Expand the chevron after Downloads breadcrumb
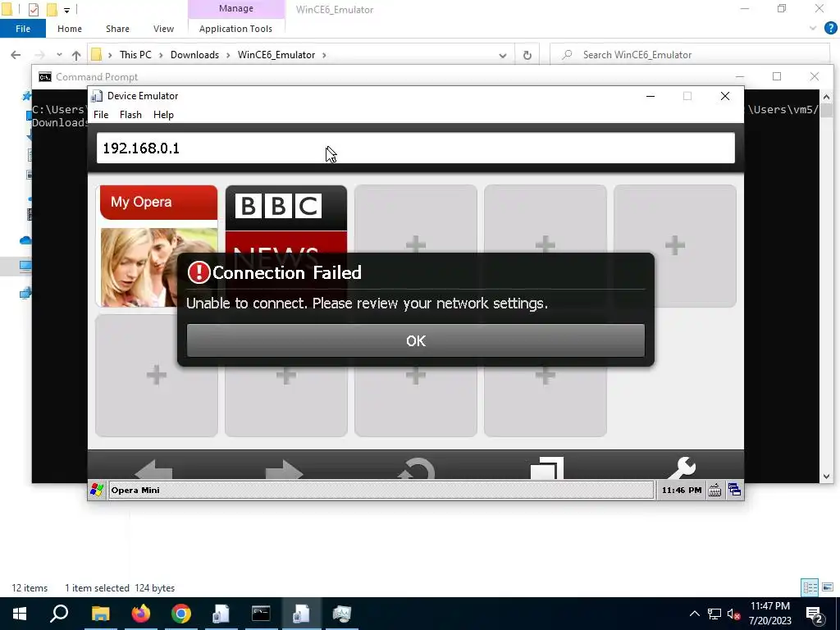 (x=228, y=55)
